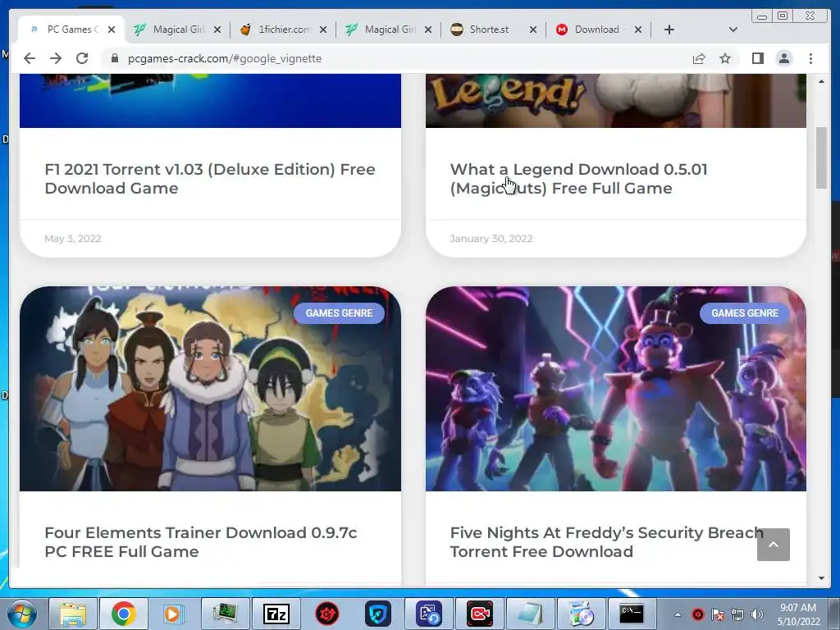
Task: Reload the page with the refresh icon
Action: click(82, 58)
